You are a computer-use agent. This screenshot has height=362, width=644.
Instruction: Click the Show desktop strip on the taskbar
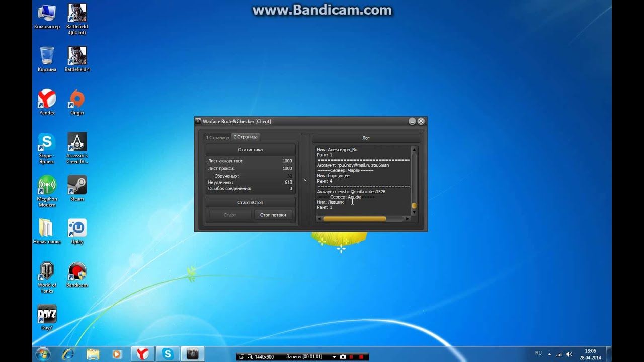(x=608, y=354)
